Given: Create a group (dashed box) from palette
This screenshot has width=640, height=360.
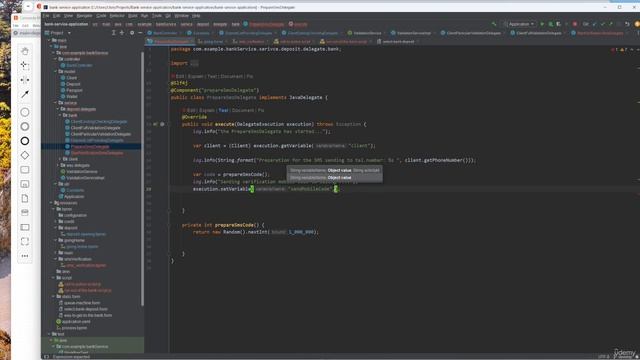Looking at the screenshot, I should click(25, 242).
